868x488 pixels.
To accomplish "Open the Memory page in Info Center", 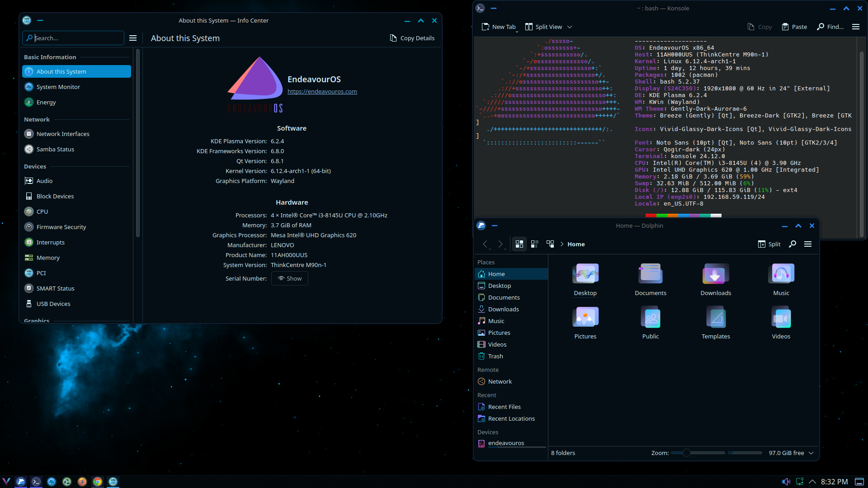I will 76,258.
